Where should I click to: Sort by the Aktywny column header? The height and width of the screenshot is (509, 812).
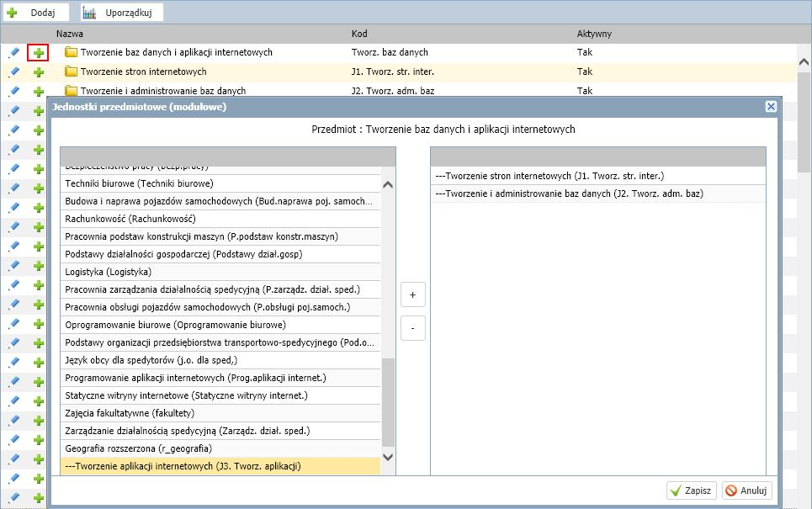pyautogui.click(x=594, y=34)
